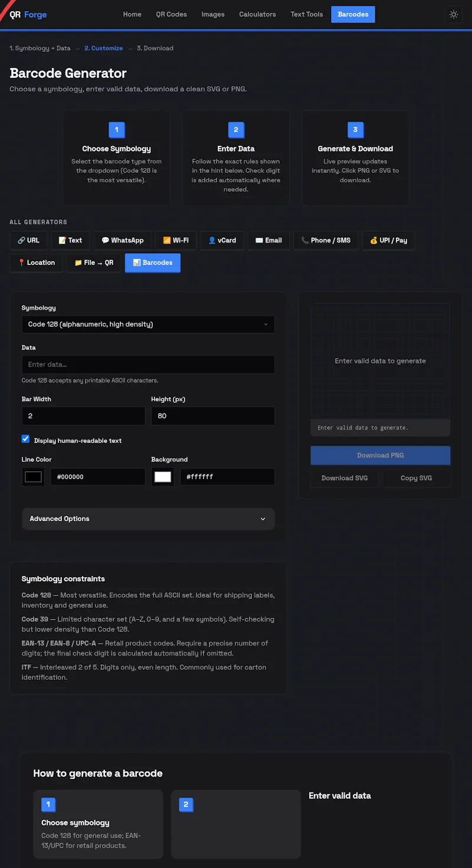Open the QR Codes nav item
The image size is (472, 868).
pos(171,14)
